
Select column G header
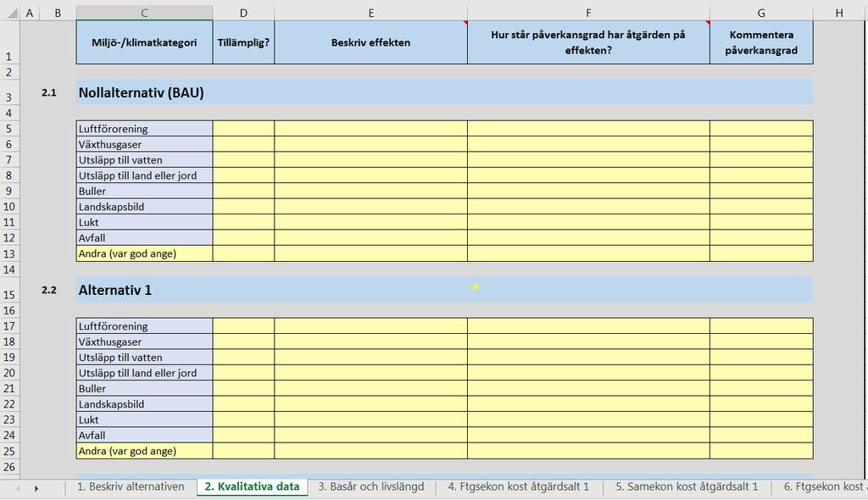coord(761,13)
